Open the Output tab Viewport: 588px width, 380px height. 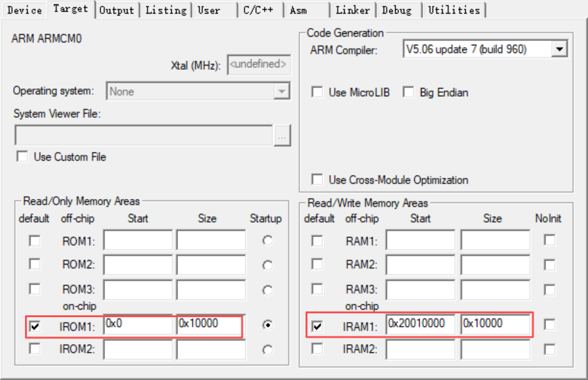[117, 10]
